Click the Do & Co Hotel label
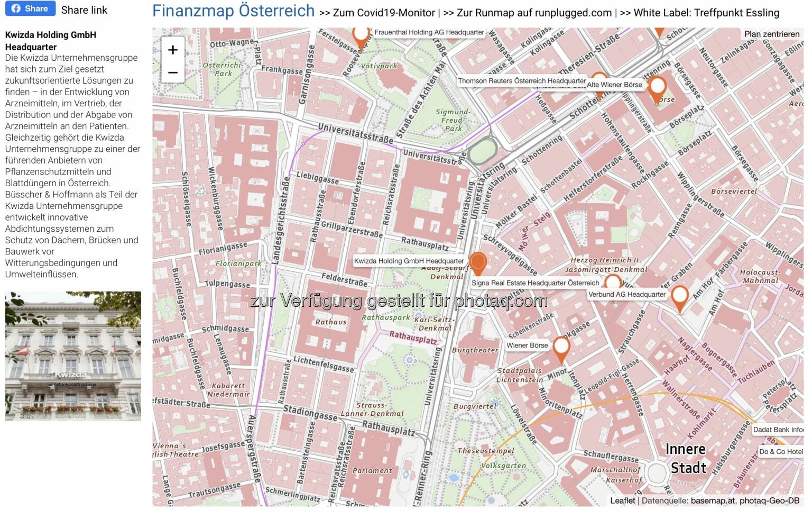Screen dimensions: 812x519 pos(780,451)
